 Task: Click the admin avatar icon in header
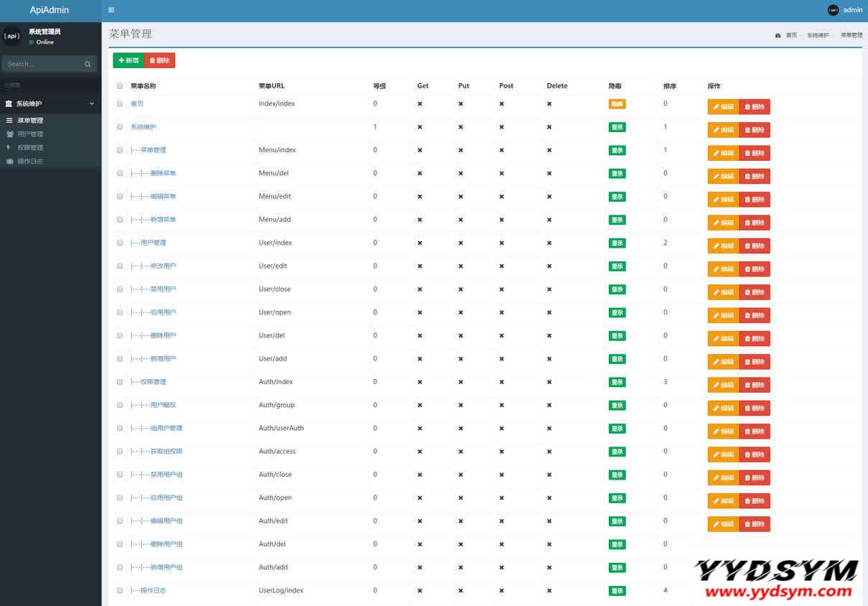pos(833,10)
